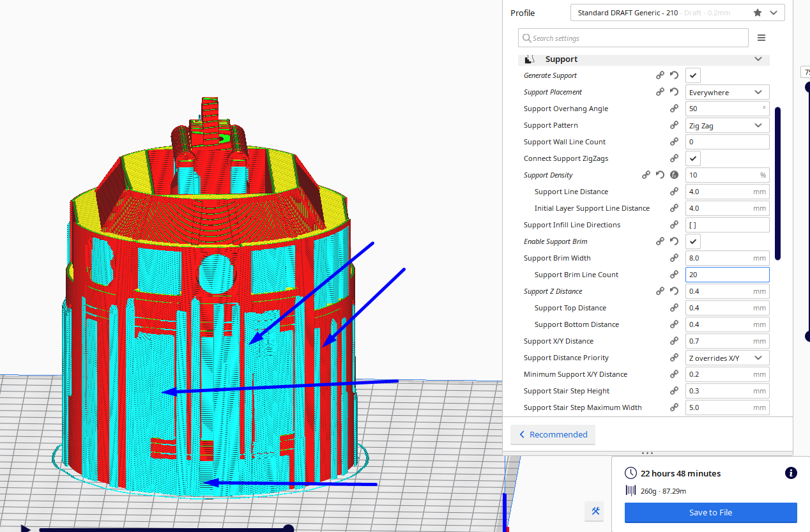Image resolution: width=810 pixels, height=532 pixels.
Task: Click the star icon in Profile selector
Action: tap(758, 13)
